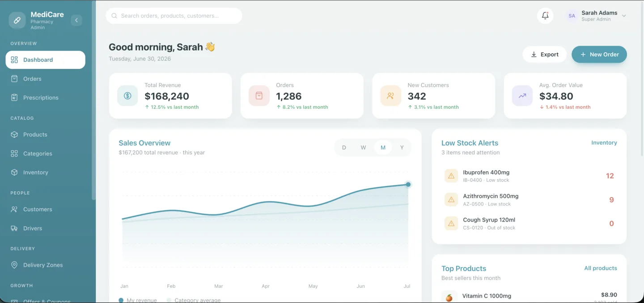Click the Inventory cube icon in the sidebar

pos(14,172)
